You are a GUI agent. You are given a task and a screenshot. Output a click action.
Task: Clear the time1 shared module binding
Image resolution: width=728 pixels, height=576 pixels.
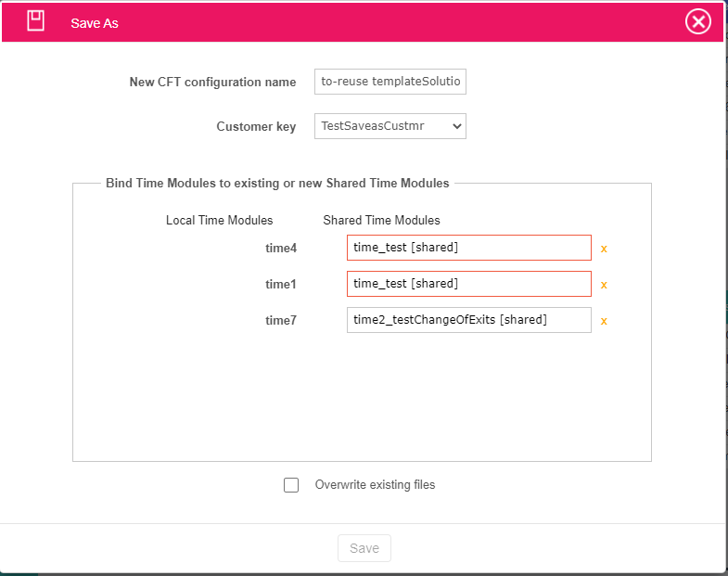[604, 285]
